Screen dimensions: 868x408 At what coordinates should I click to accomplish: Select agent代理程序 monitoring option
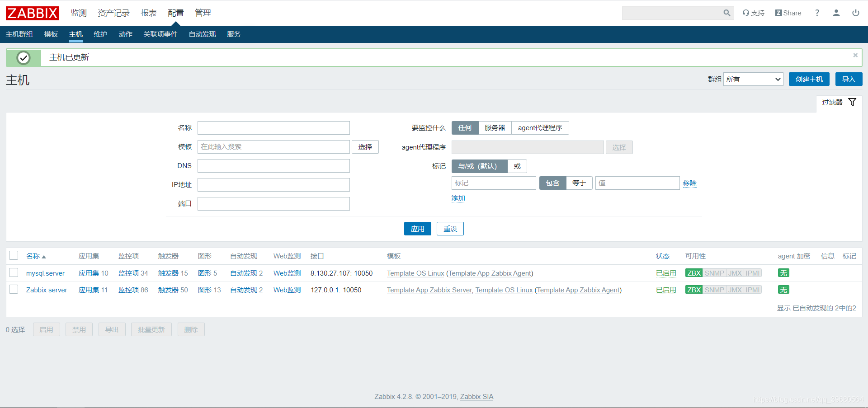[540, 128]
